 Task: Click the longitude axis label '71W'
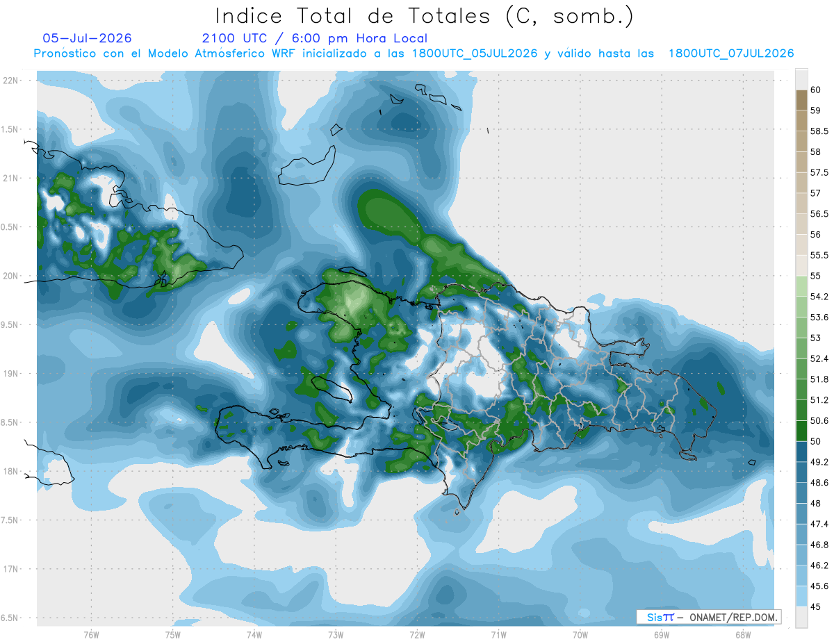tap(498, 635)
